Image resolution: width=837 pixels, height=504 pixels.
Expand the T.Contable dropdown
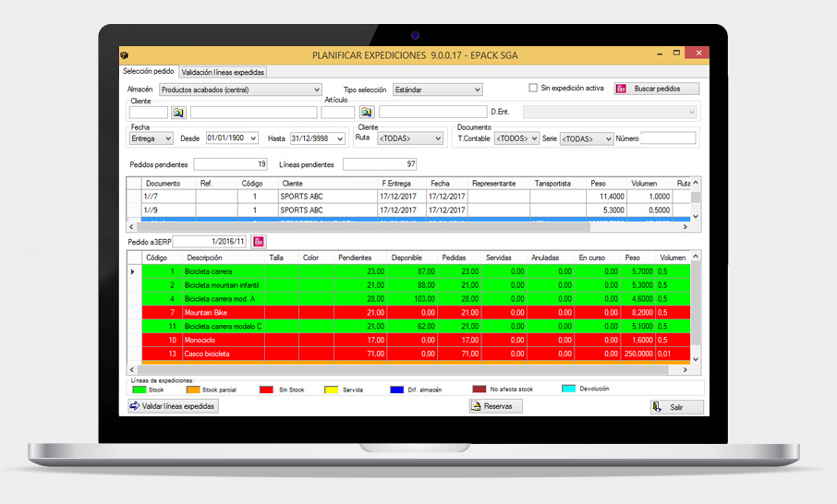pos(532,138)
